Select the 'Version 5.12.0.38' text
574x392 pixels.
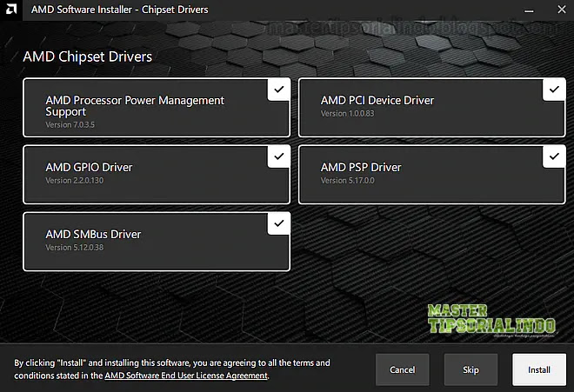74,248
